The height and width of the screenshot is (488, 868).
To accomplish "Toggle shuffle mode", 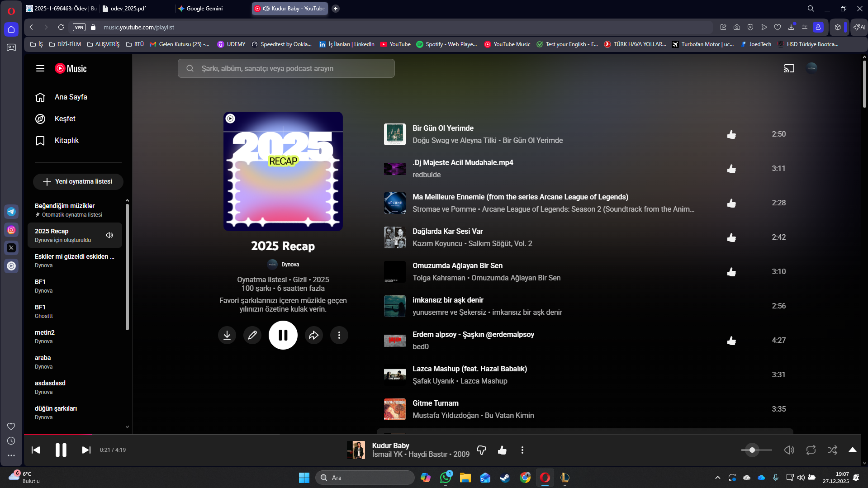I will [832, 450].
